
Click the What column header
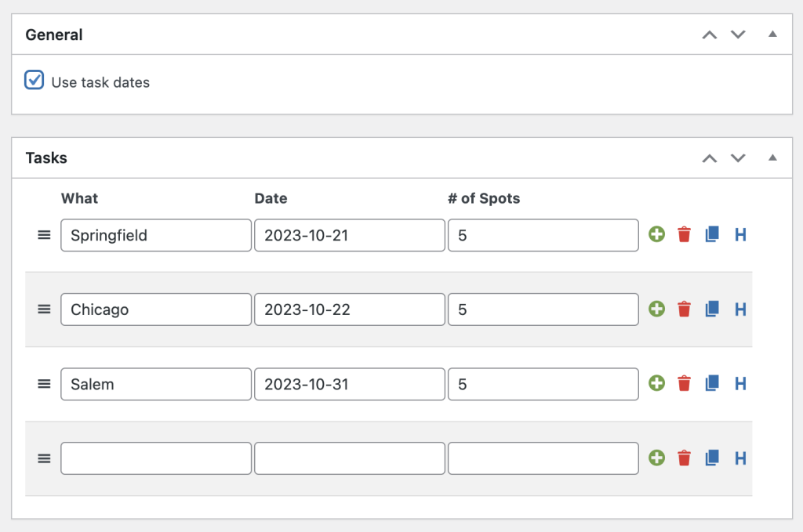coord(79,198)
